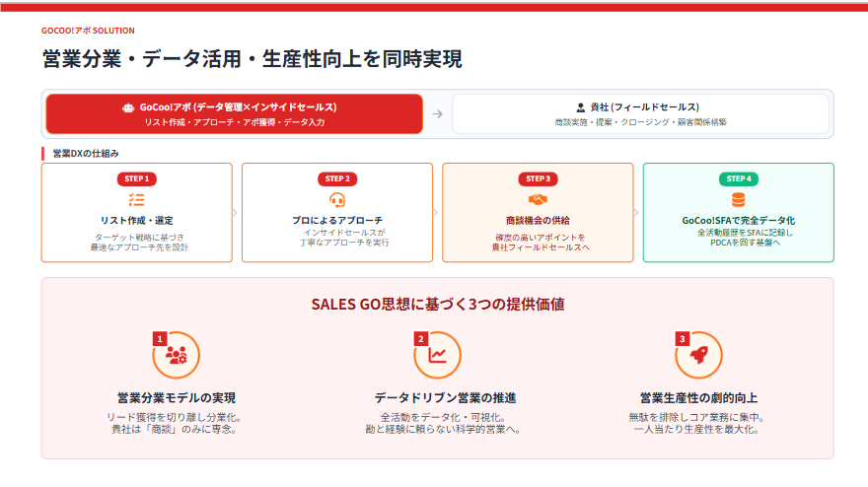Viewport: 868px width, 487px height.
Task: Click the GoCoo!SFAで完全データ化 title
Action: click(x=739, y=220)
